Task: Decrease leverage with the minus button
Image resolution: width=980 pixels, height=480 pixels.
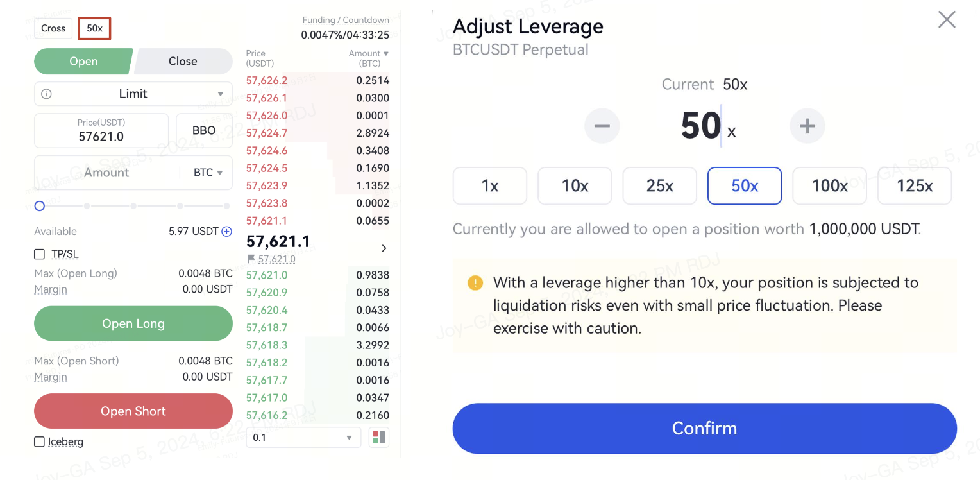Action: 602,126
